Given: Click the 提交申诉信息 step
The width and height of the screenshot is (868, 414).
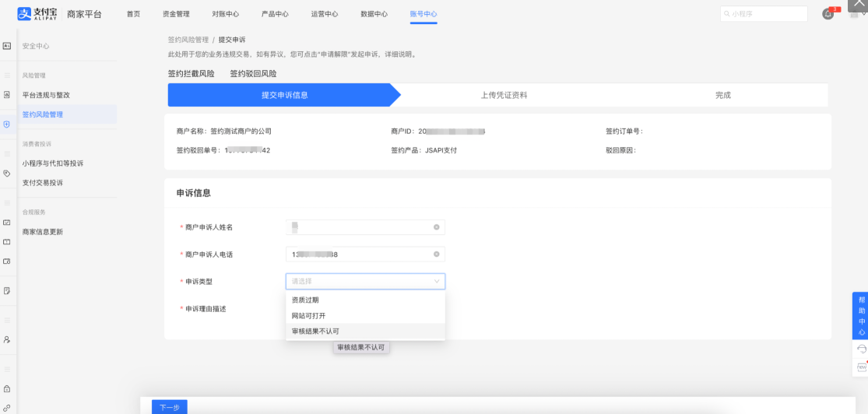Looking at the screenshot, I should point(285,95).
